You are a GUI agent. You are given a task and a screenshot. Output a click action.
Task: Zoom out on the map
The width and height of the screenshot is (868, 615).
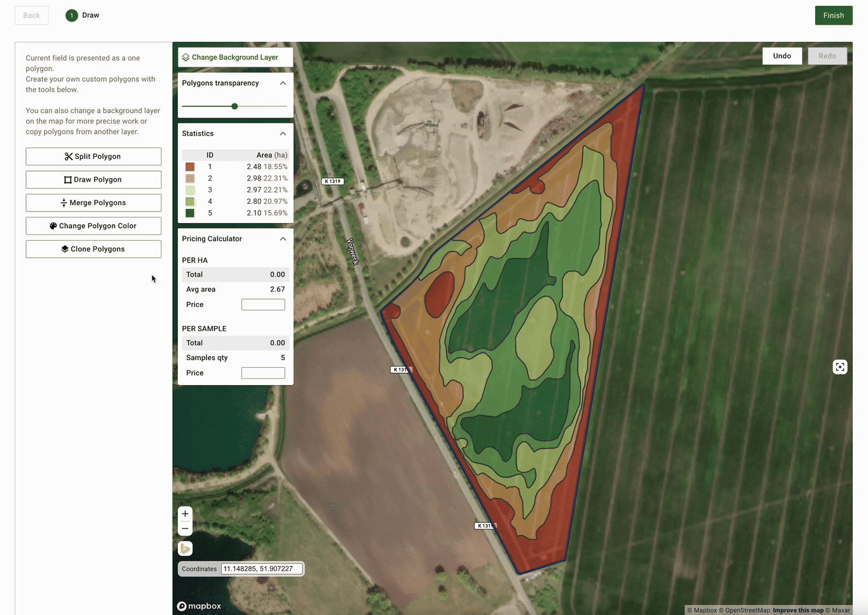pos(185,529)
